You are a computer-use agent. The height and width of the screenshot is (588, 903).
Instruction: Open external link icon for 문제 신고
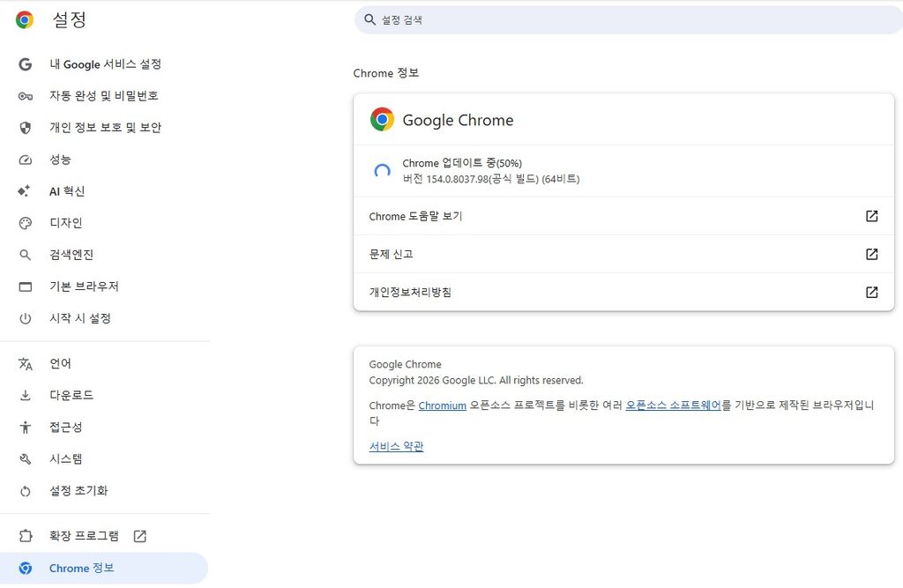point(872,254)
